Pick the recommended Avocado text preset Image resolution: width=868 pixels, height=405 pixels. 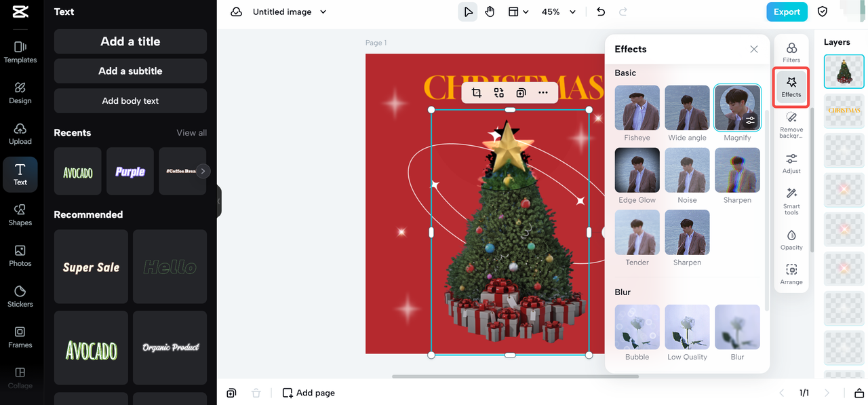pos(91,347)
